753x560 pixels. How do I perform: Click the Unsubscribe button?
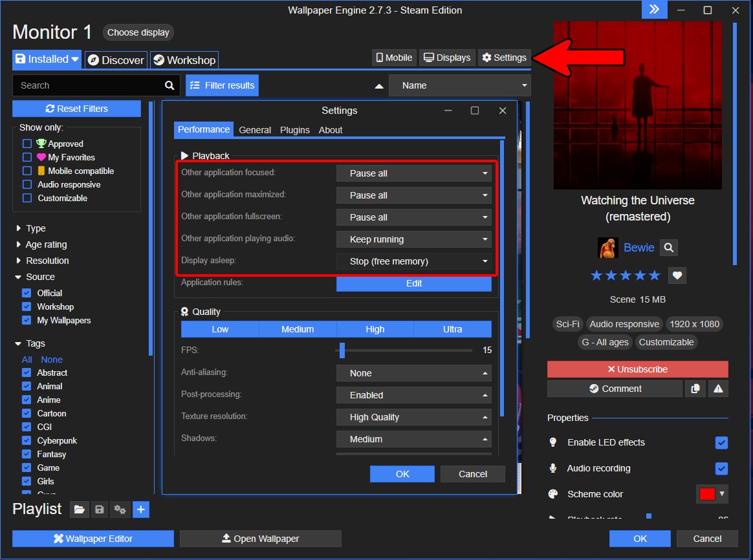tap(637, 369)
